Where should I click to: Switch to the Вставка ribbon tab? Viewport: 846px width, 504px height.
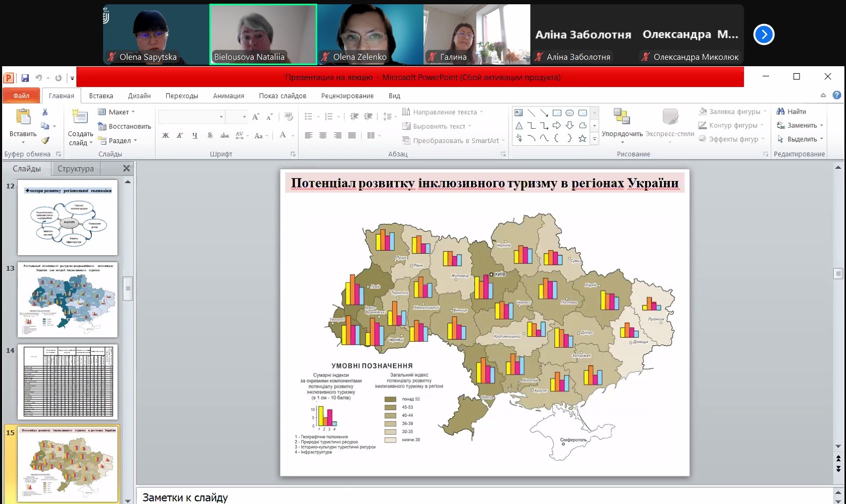101,96
